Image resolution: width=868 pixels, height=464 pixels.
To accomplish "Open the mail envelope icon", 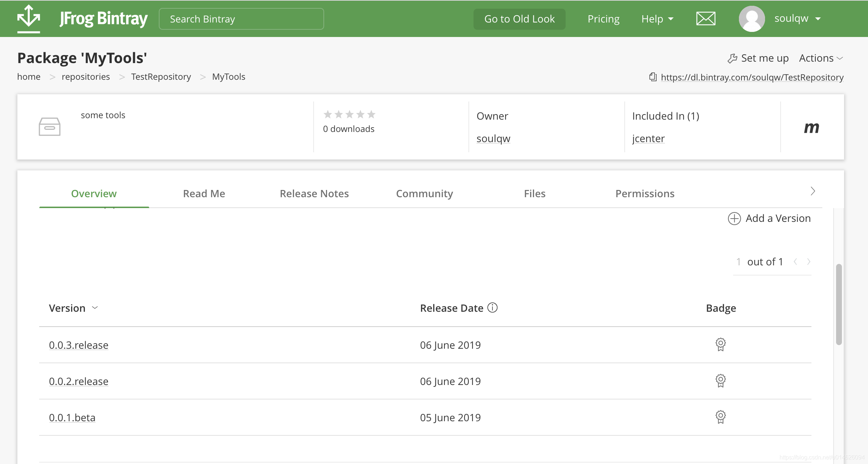I will coord(706,18).
